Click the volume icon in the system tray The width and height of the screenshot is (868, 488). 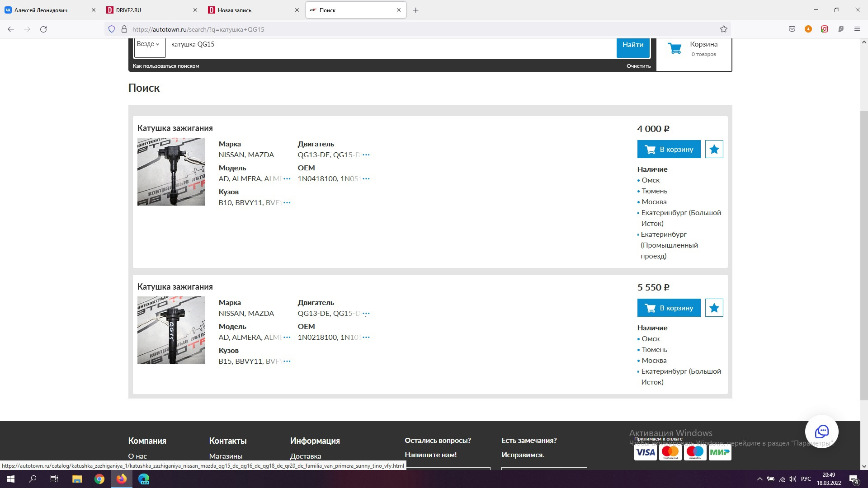[793, 479]
